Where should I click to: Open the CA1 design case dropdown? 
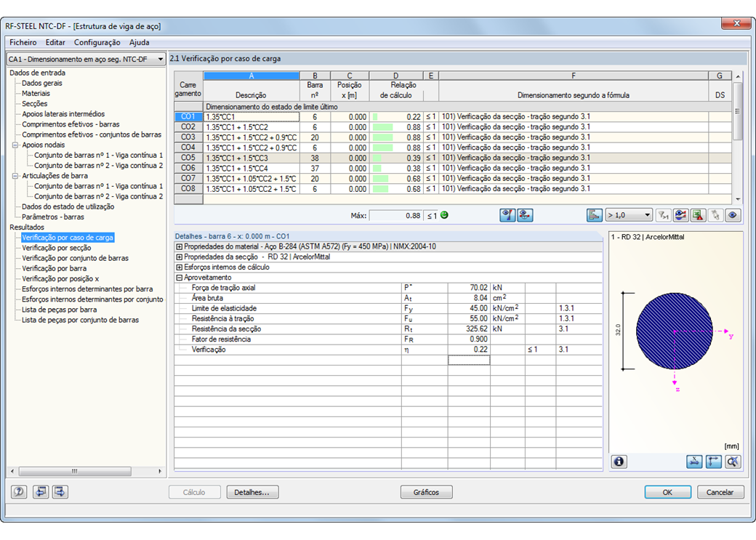[86, 59]
